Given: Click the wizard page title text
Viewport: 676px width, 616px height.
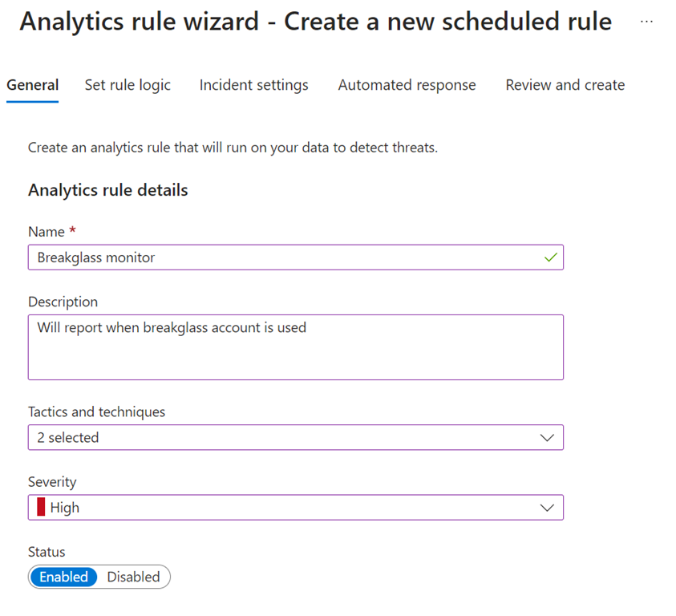Looking at the screenshot, I should pyautogui.click(x=315, y=22).
